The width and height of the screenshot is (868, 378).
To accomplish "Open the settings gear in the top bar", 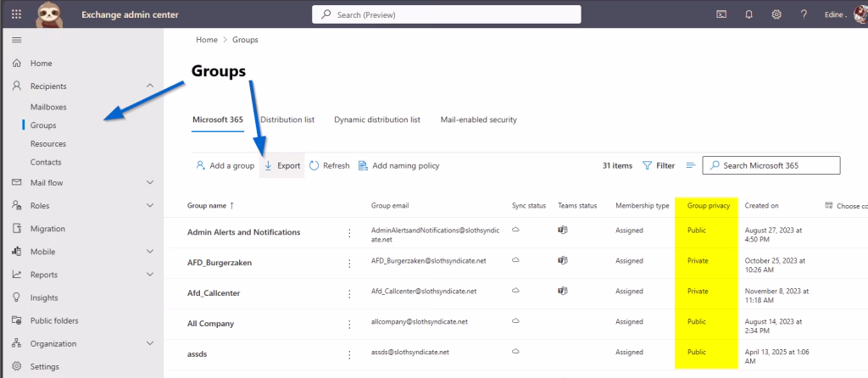I will (776, 15).
